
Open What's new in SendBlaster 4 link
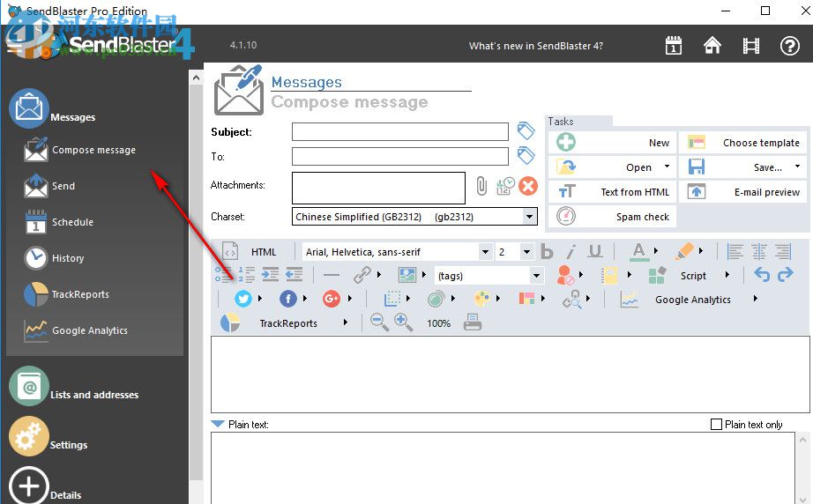535,46
